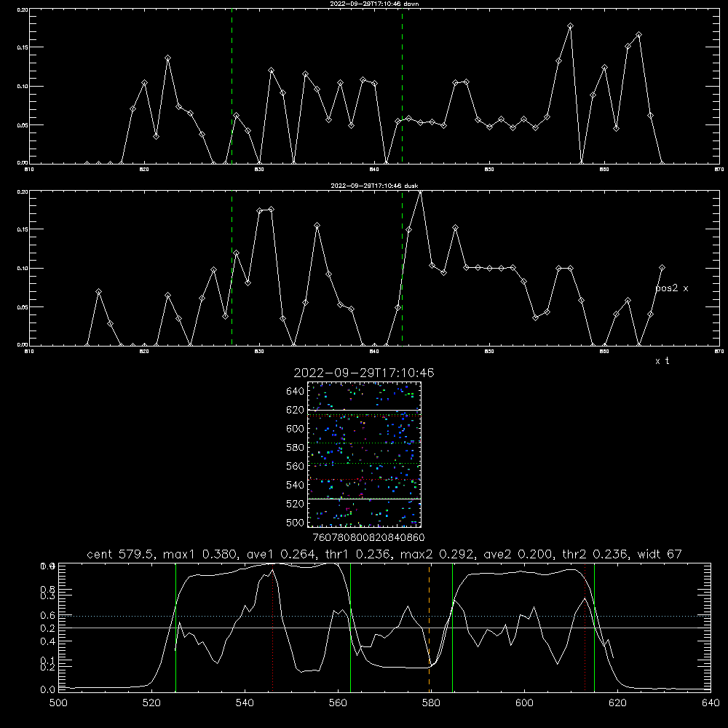Click the x-axis '810' label under dawn plot

(29, 170)
